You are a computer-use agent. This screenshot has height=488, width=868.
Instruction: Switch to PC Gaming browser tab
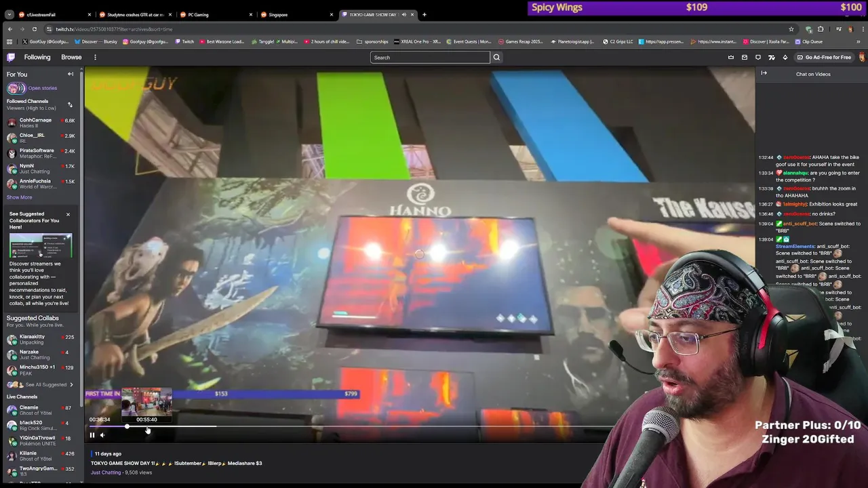(216, 14)
